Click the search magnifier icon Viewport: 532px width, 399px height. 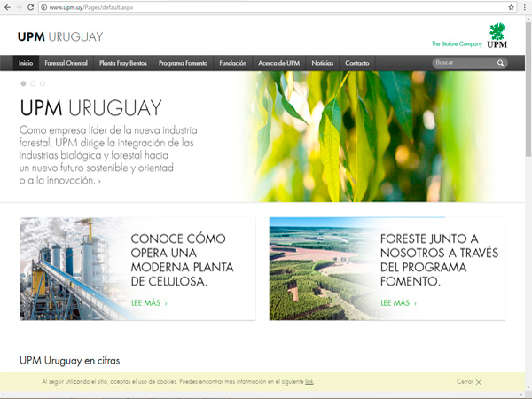[x=501, y=64]
